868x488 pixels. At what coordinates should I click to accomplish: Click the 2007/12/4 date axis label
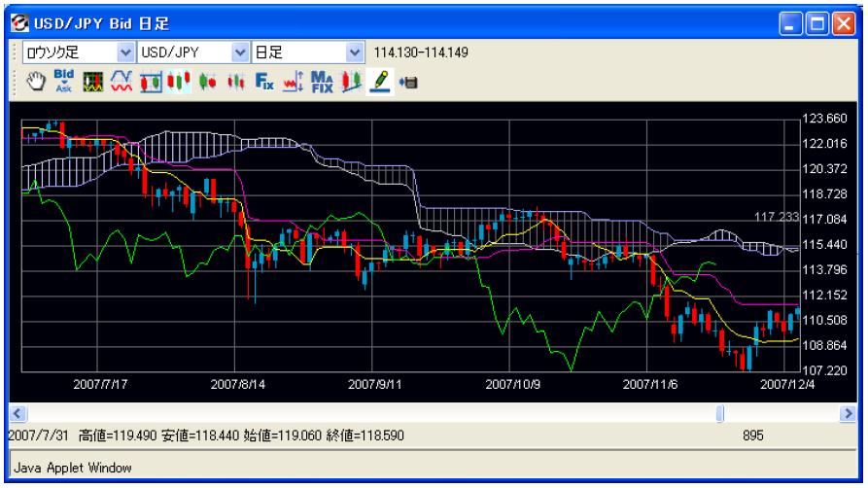[x=787, y=384]
